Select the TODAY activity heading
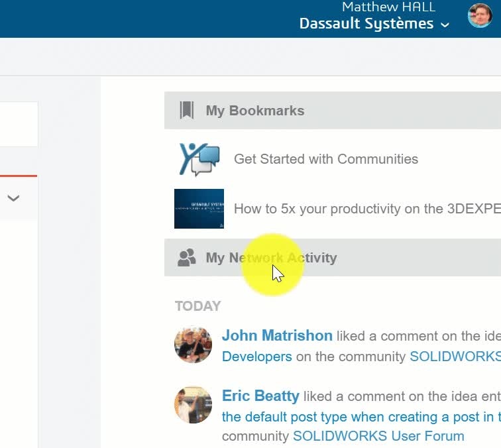The image size is (501, 448). pyautogui.click(x=197, y=306)
